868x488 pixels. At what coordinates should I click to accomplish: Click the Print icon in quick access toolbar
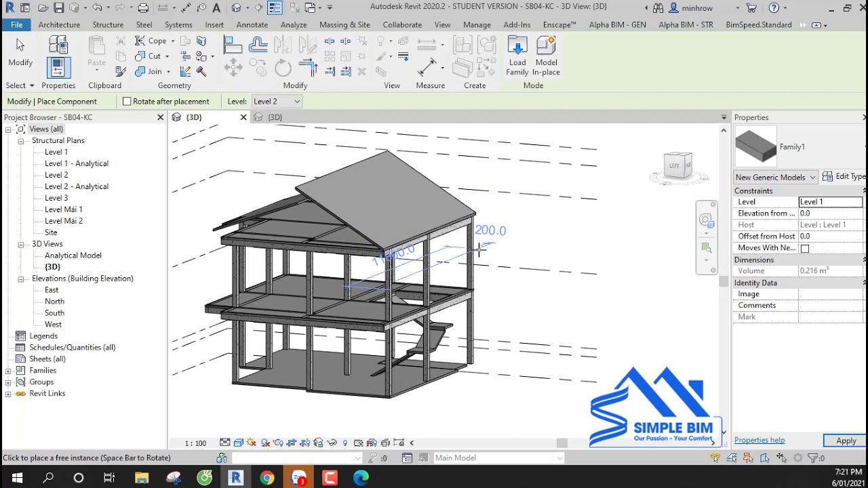(x=143, y=8)
